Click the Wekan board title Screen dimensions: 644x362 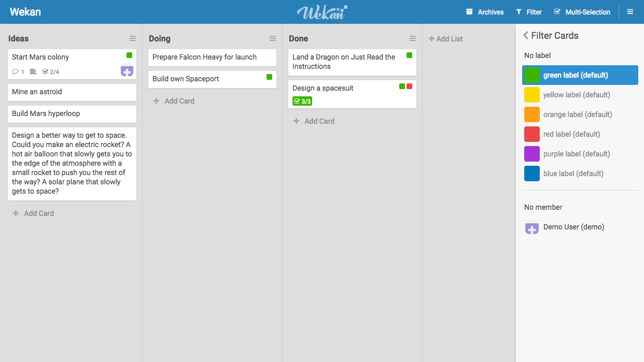(25, 11)
